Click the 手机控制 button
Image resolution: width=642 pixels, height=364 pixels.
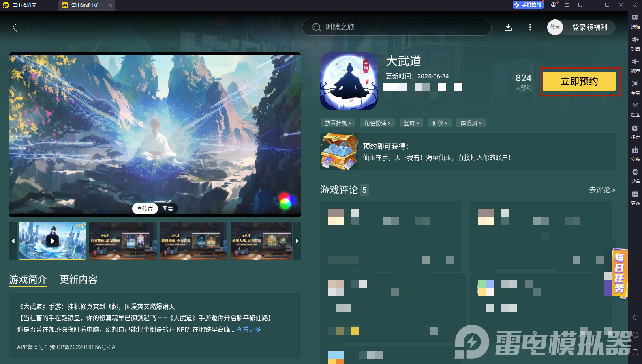tap(528, 5)
